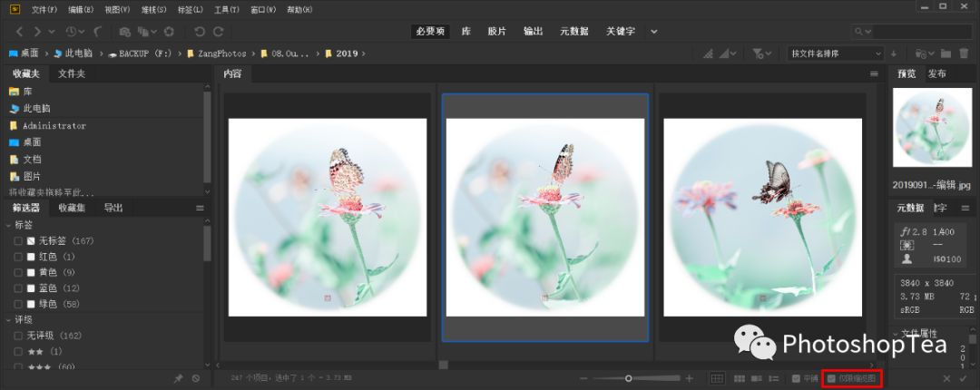Viewport: 980px width, 390px height.
Task: Check the 绿色 label filter checkbox
Action: tap(18, 304)
